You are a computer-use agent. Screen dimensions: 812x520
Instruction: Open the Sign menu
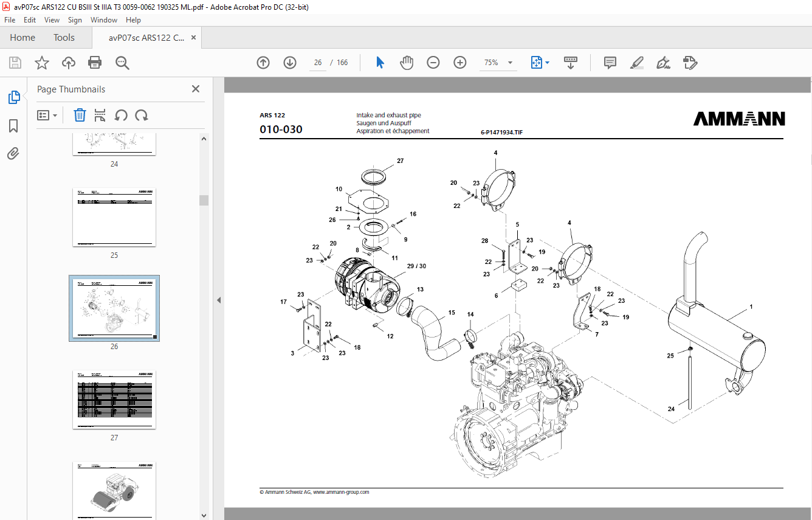(75, 20)
